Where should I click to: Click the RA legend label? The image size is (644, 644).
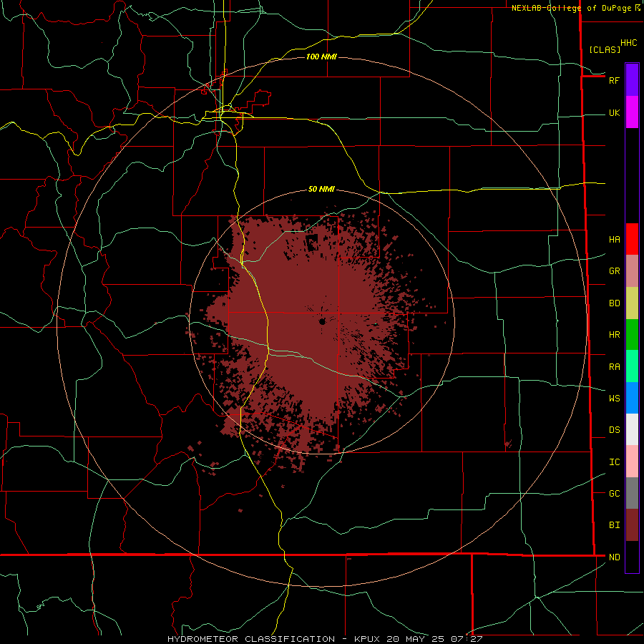[x=614, y=367]
